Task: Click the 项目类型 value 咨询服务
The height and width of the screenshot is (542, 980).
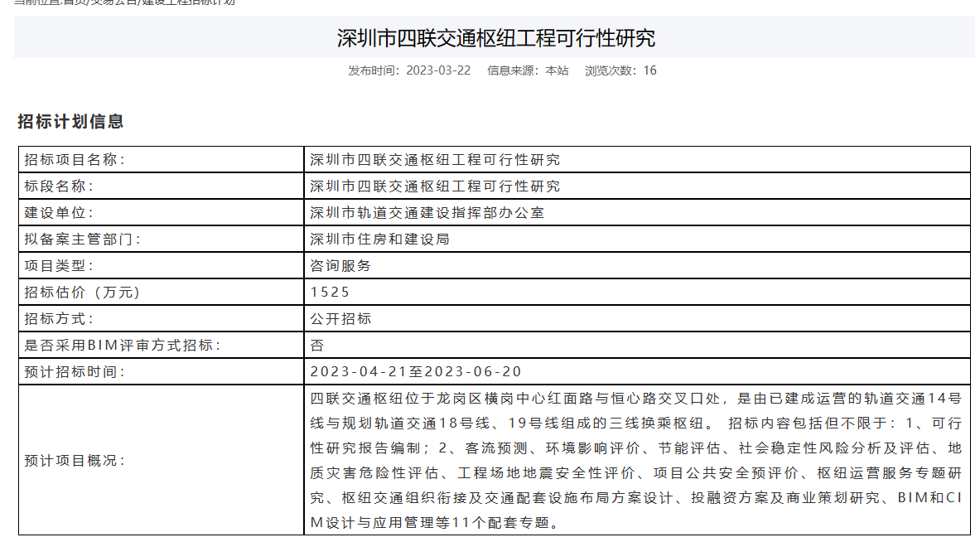Action: (x=340, y=266)
